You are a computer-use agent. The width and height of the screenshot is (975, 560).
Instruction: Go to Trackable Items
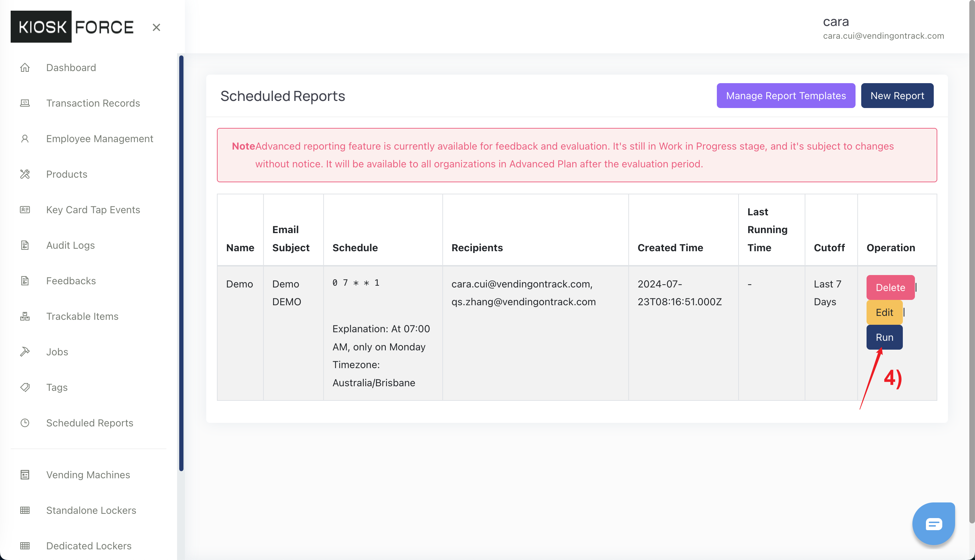click(x=82, y=316)
